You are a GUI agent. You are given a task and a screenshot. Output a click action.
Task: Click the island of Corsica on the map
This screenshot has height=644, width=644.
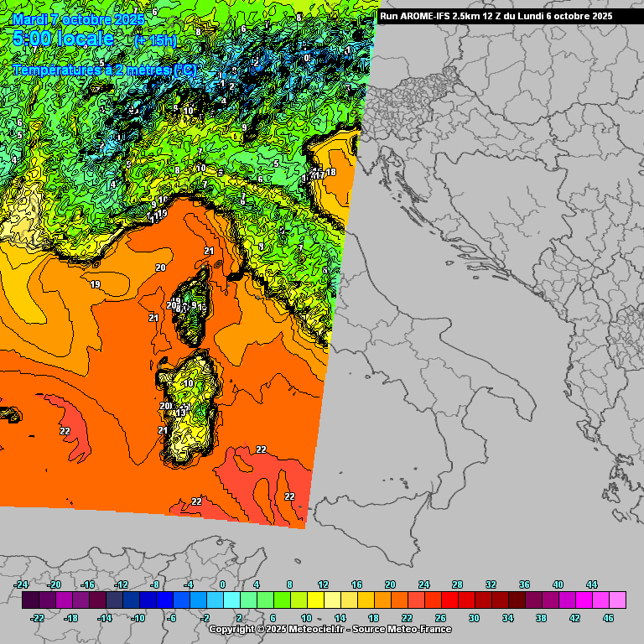195,300
